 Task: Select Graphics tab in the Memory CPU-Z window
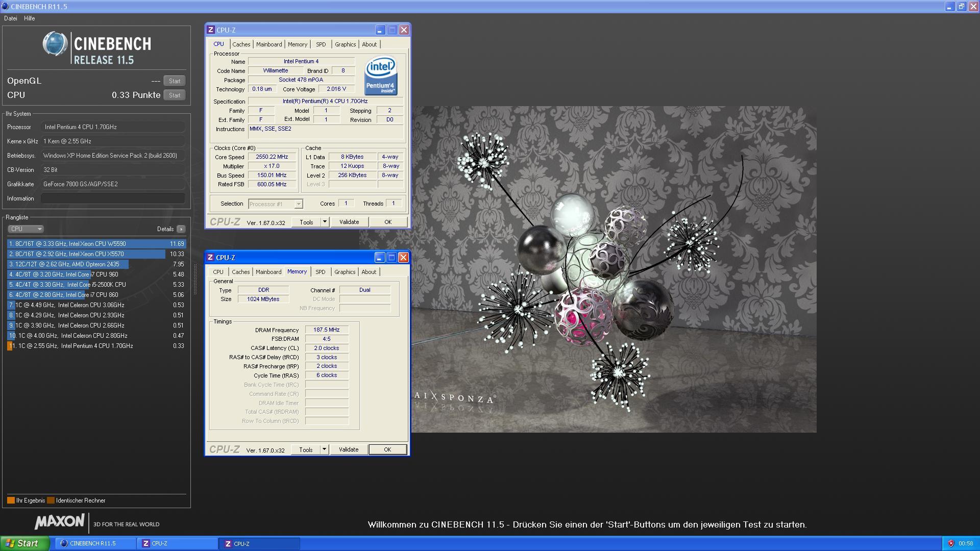tap(345, 272)
